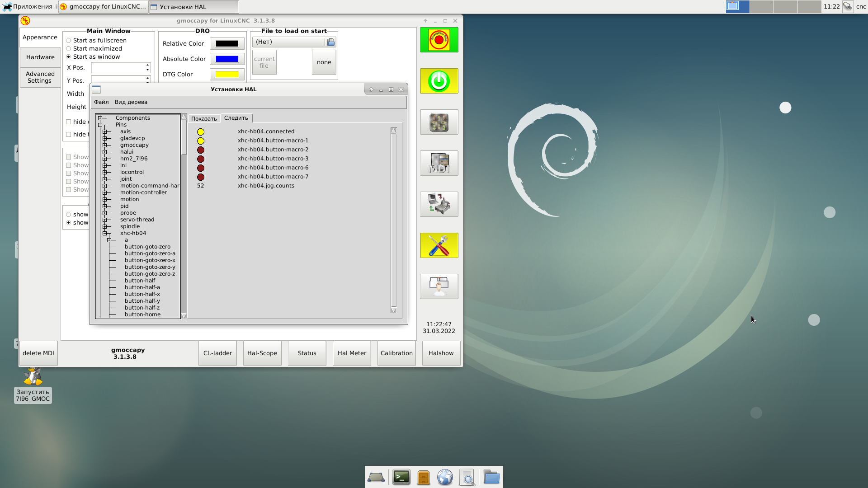Open the Файл menu
The height and width of the screenshot is (488, 868).
101,102
